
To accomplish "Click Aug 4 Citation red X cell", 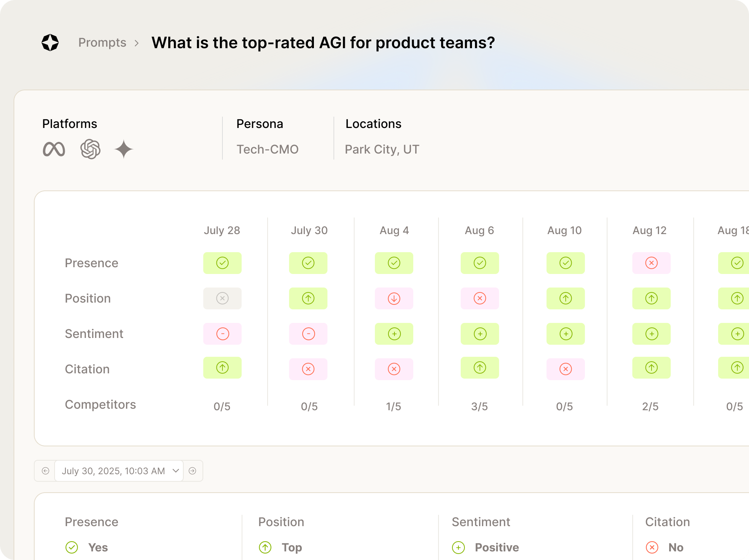I will tap(394, 369).
